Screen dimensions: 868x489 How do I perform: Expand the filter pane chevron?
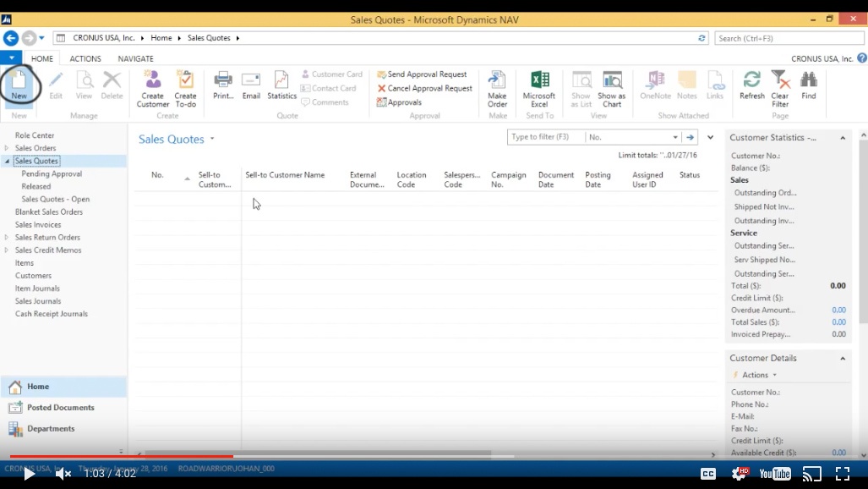click(710, 137)
